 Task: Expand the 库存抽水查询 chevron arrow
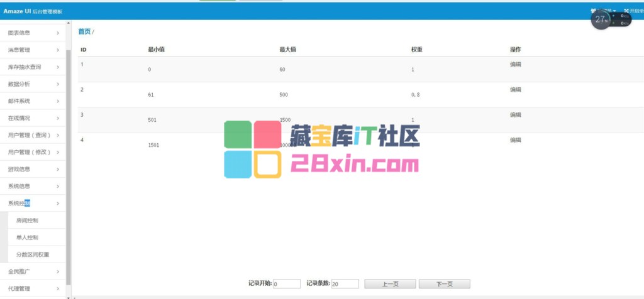pos(58,67)
